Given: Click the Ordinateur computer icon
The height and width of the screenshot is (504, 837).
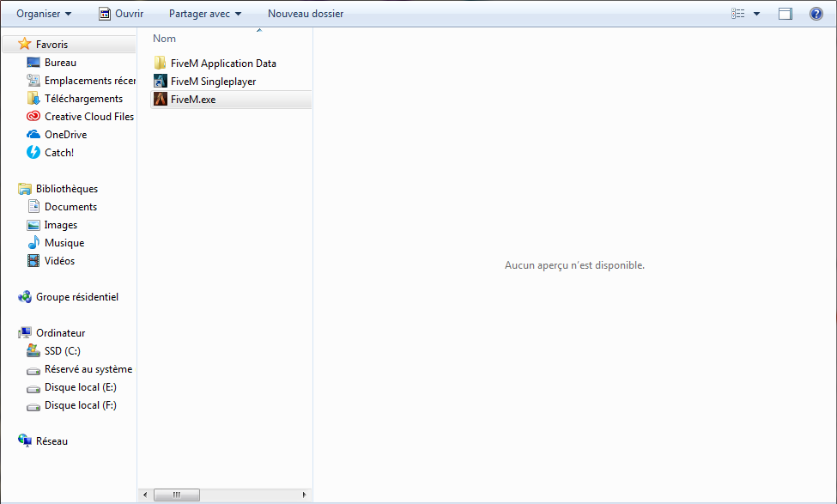Looking at the screenshot, I should pos(25,332).
